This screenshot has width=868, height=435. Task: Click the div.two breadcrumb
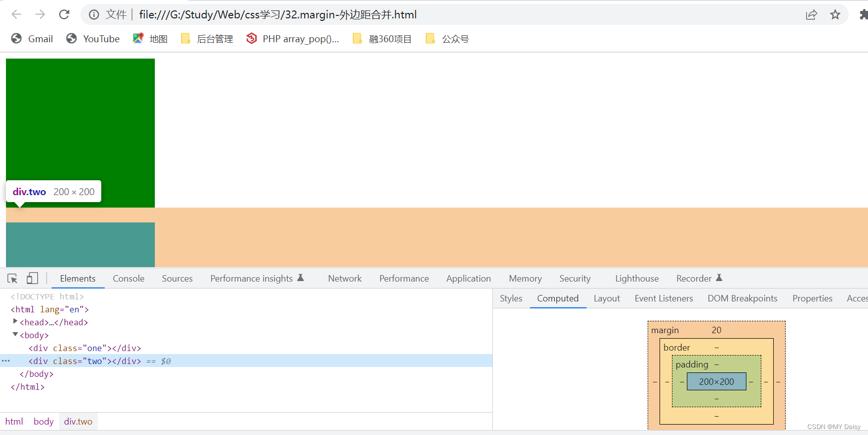(x=78, y=422)
